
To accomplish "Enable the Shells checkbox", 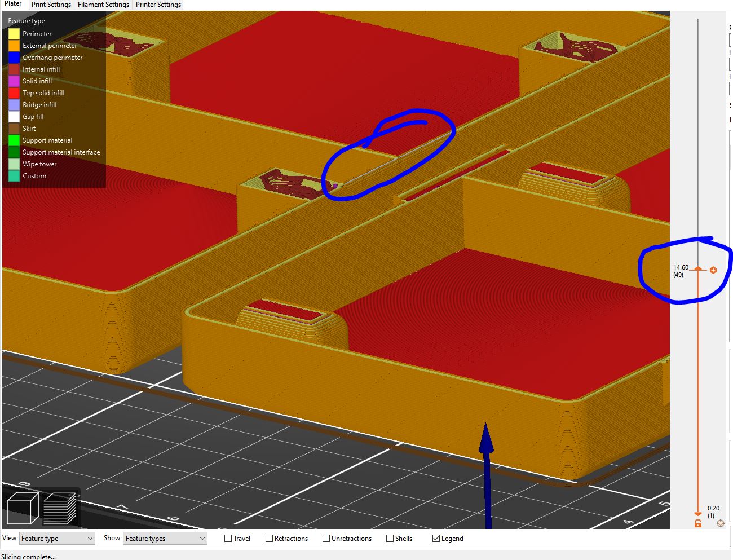I will point(389,538).
